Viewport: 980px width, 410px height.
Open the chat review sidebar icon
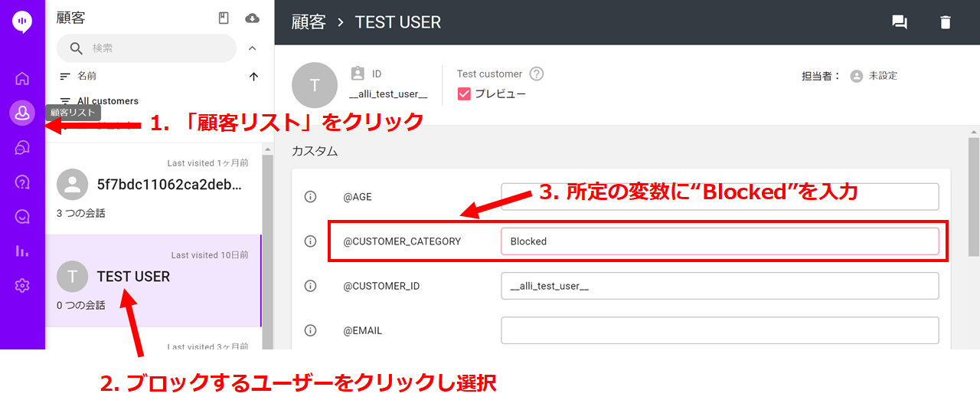pyautogui.click(x=22, y=217)
